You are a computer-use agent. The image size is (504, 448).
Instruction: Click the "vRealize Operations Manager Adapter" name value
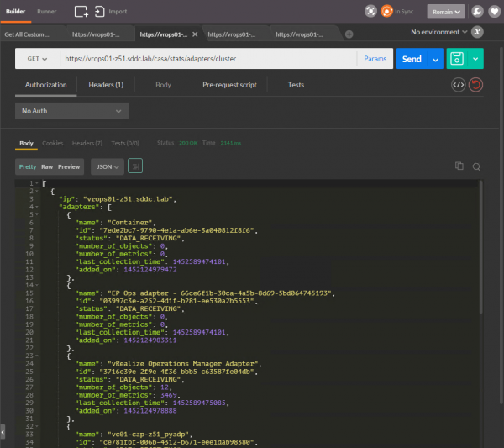point(183,364)
